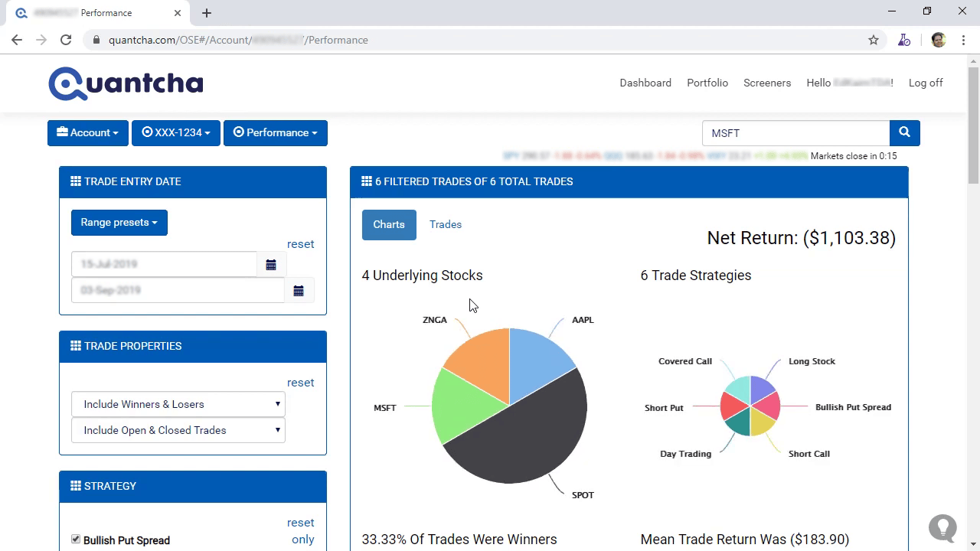Open a new browser tab
The image size is (980, 551).
pos(207,13)
